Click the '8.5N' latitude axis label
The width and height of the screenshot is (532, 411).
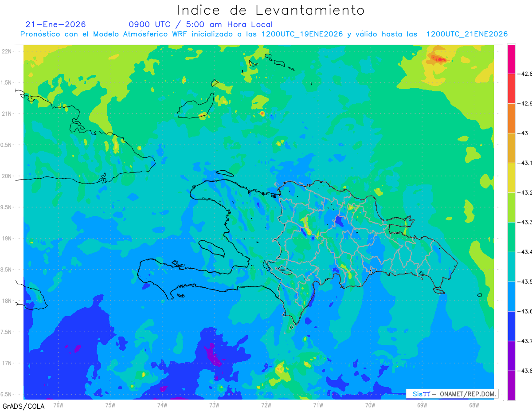pyautogui.click(x=7, y=270)
